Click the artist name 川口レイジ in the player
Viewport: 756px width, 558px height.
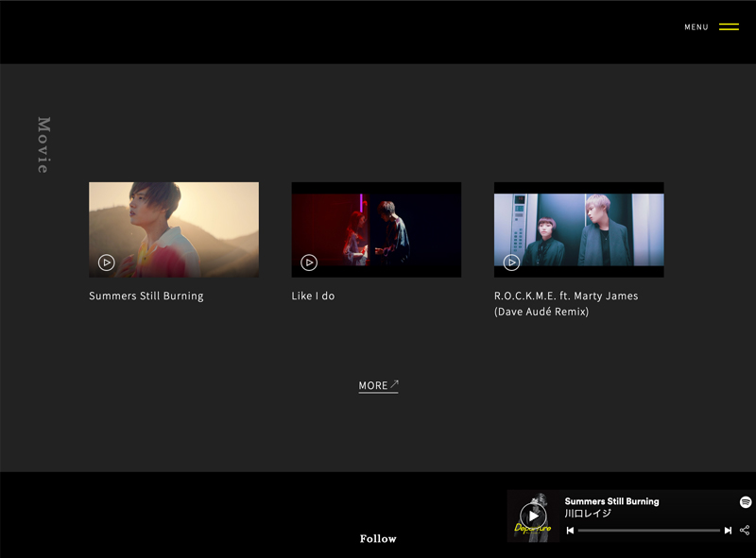[x=588, y=514]
